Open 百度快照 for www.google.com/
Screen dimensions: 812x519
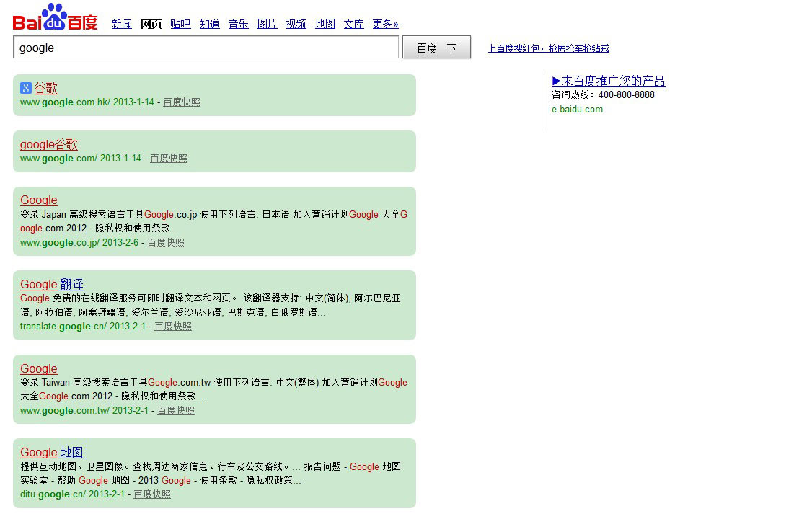click(x=169, y=159)
